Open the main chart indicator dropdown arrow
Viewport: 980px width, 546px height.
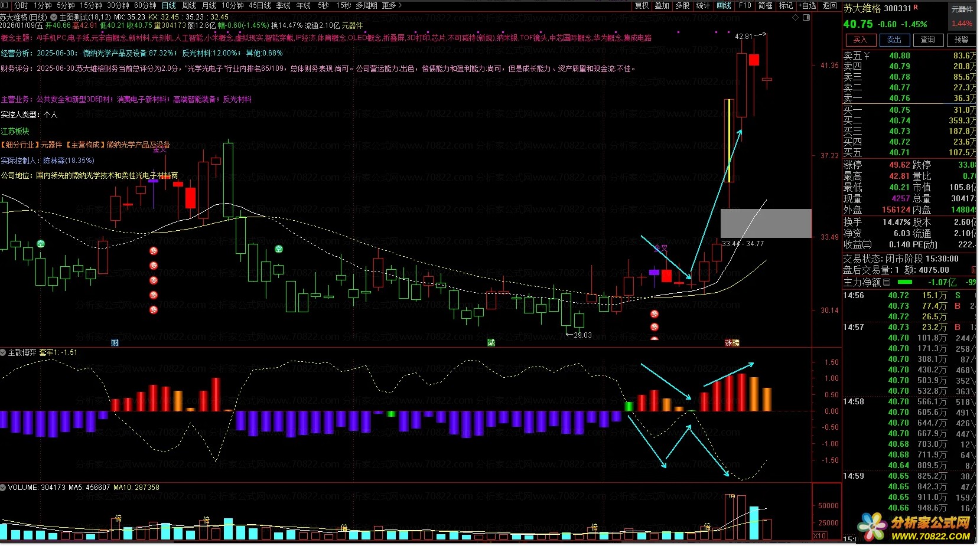pyautogui.click(x=54, y=17)
